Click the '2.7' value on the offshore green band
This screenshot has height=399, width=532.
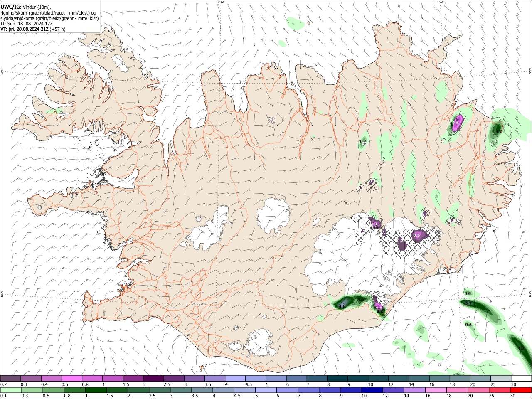[468, 304]
